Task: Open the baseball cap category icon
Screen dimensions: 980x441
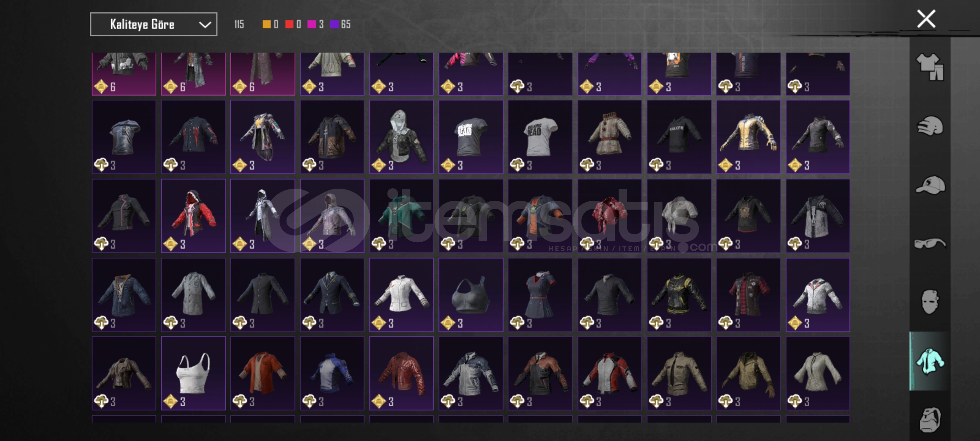Action: pos(930,185)
